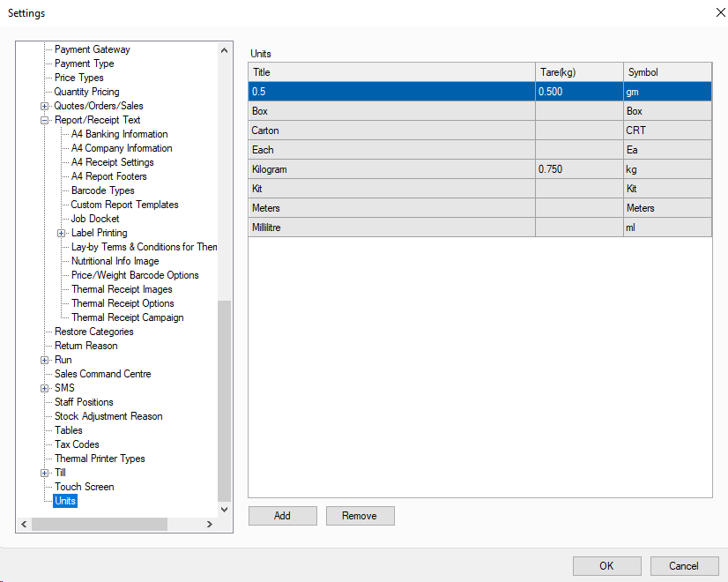Open Custom Report Templates
Image resolution: width=728 pixels, height=582 pixels.
pyautogui.click(x=124, y=205)
